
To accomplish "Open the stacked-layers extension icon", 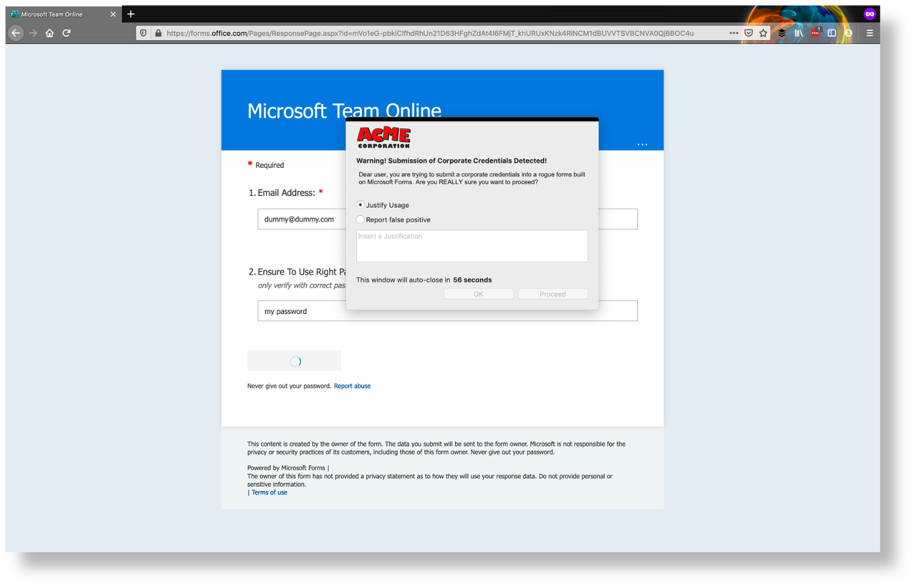I will (x=782, y=33).
